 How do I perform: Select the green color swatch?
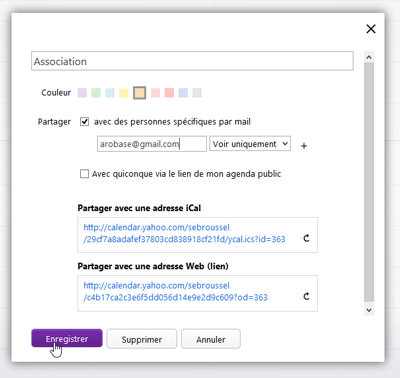[96, 93]
